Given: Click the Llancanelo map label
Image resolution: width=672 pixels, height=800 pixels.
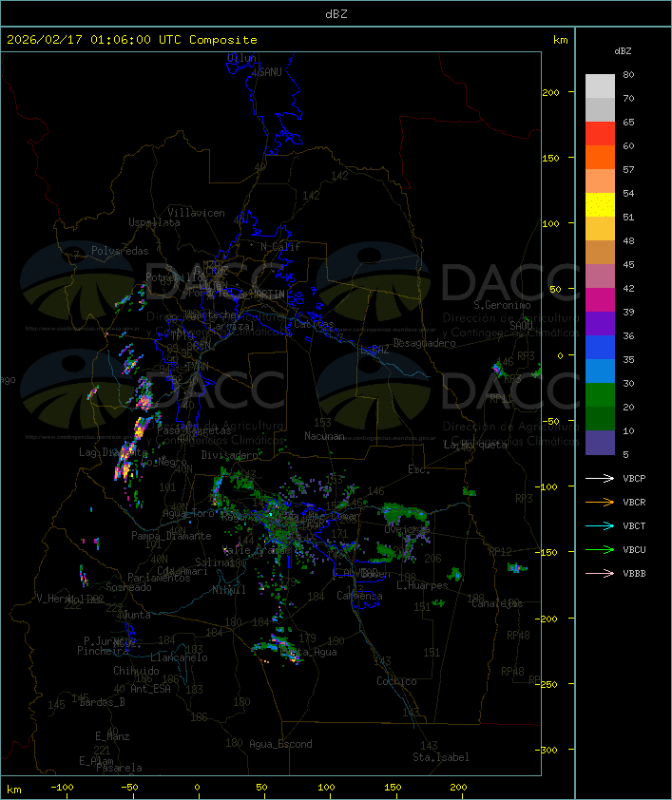Looking at the screenshot, I should click(x=179, y=657).
